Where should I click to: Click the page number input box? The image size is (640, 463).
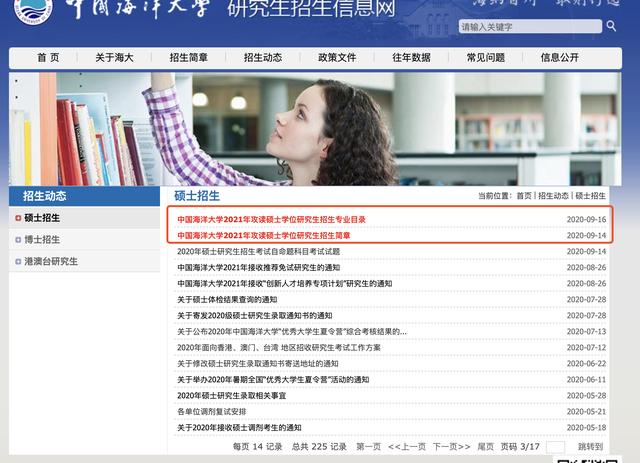(x=555, y=447)
